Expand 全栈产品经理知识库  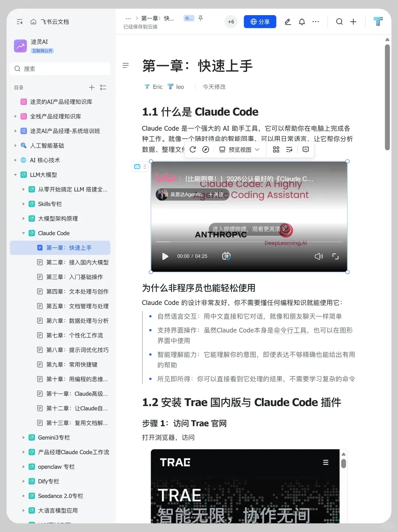click(x=15, y=117)
